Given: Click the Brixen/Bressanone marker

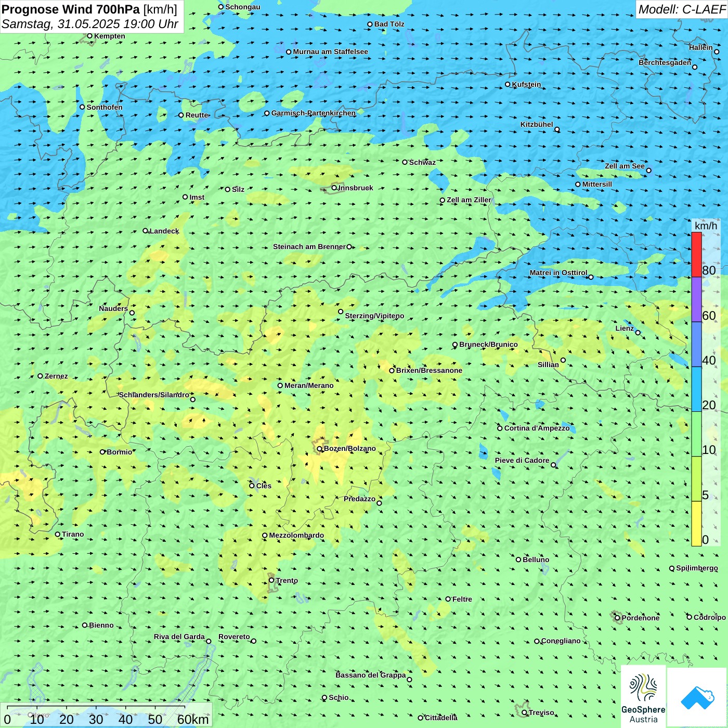Looking at the screenshot, I should (392, 370).
